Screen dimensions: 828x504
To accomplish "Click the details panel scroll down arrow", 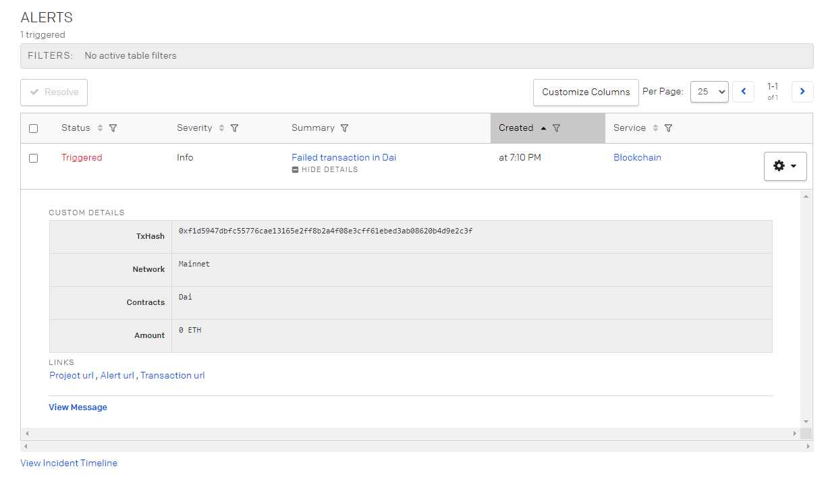I will point(806,422).
